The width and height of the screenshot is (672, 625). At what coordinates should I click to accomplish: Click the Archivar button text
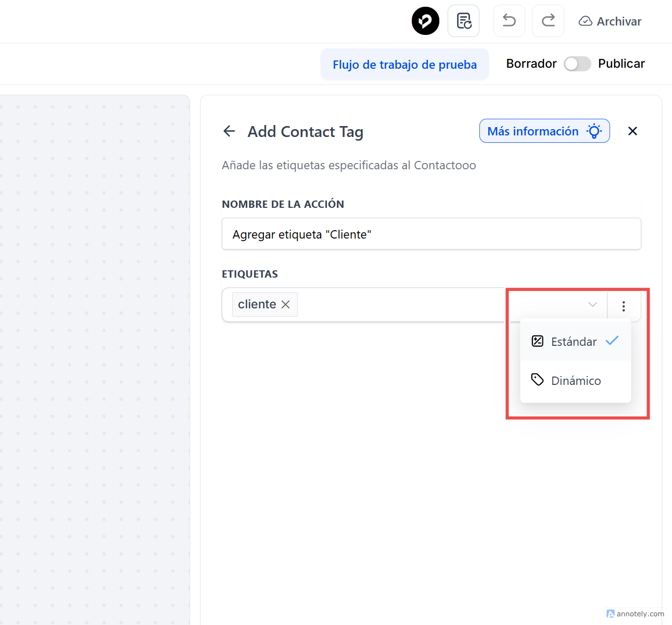(619, 21)
